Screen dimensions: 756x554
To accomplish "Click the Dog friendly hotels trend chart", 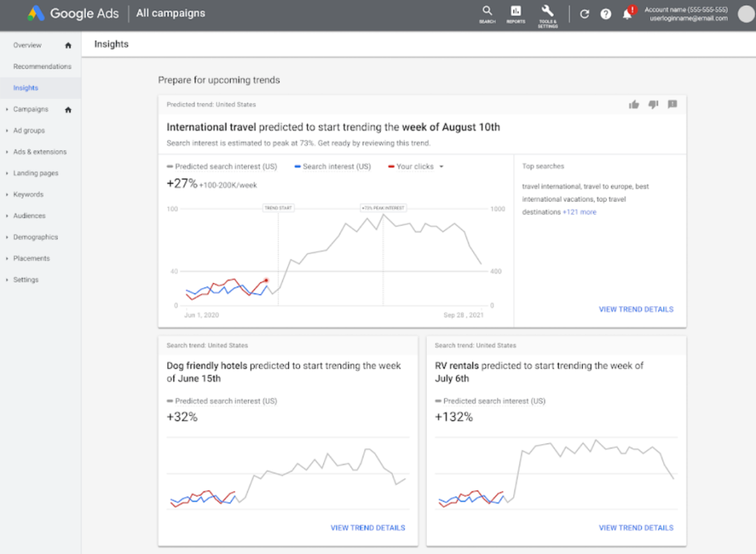I will click(x=288, y=473).
